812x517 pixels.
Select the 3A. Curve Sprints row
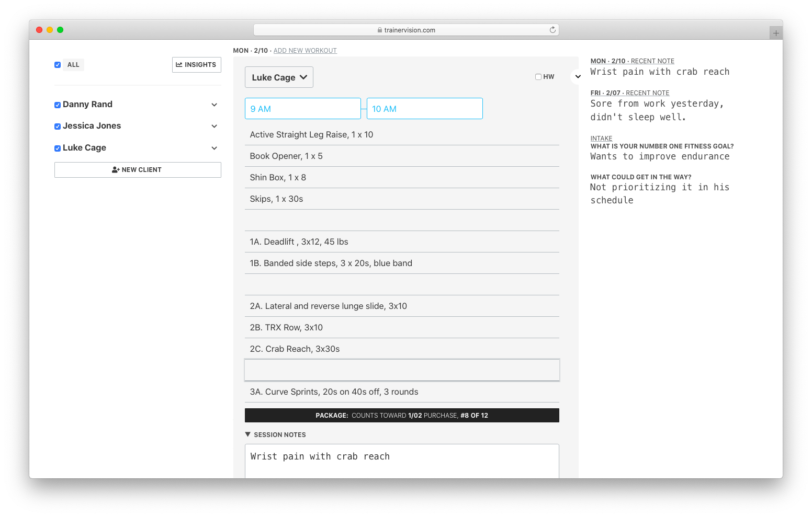coord(402,392)
